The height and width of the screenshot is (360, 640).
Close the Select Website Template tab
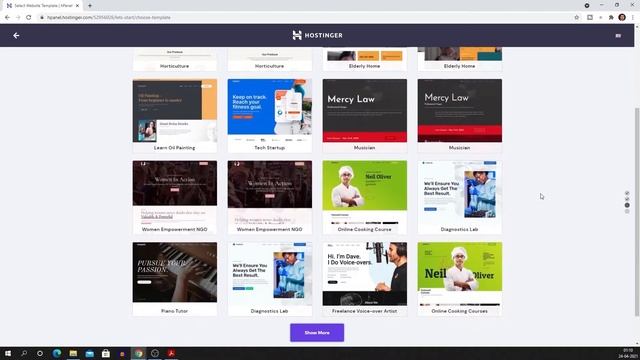click(77, 6)
